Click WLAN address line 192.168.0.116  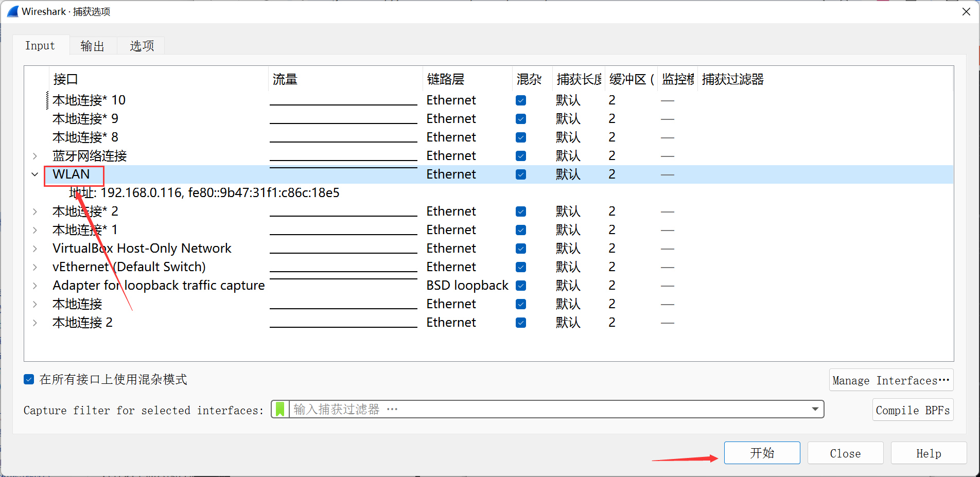click(x=204, y=193)
